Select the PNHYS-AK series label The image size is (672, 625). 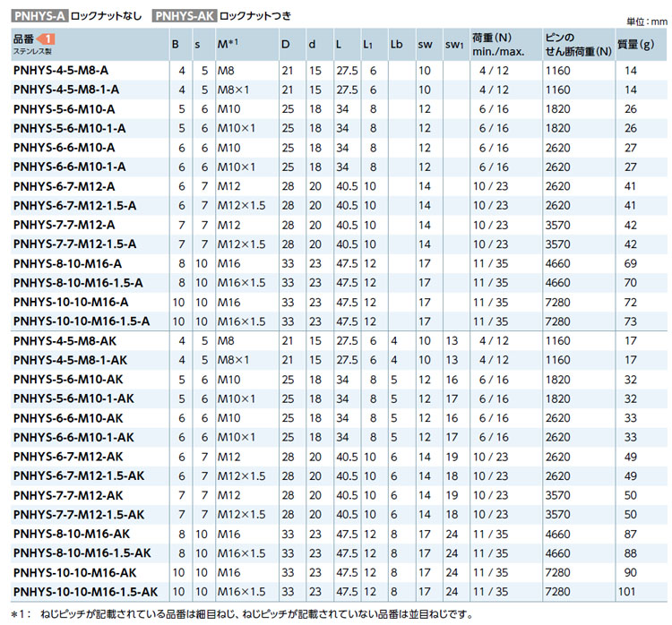pyautogui.click(x=185, y=15)
